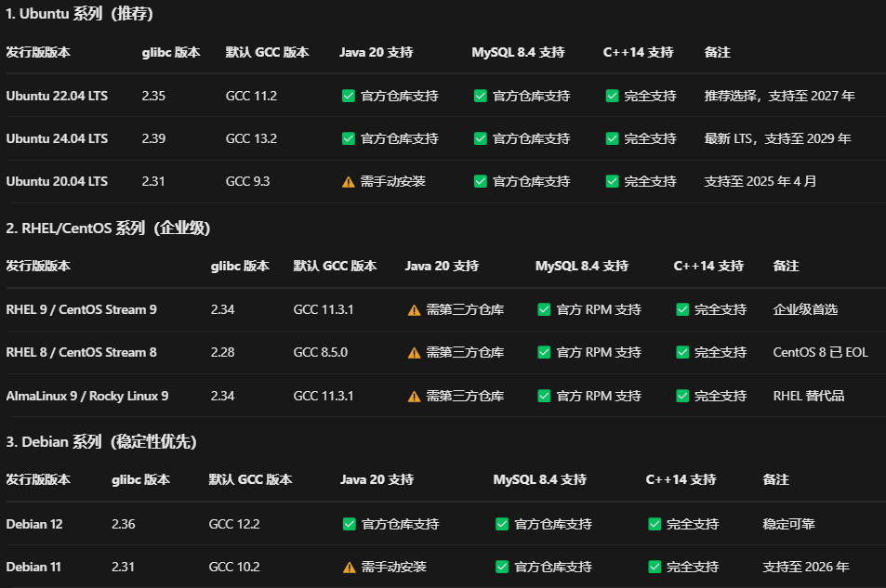The height and width of the screenshot is (588, 886).
Task: Click the heading '3. Debian 系列 (稳定性优先)'
Action: pos(101,442)
